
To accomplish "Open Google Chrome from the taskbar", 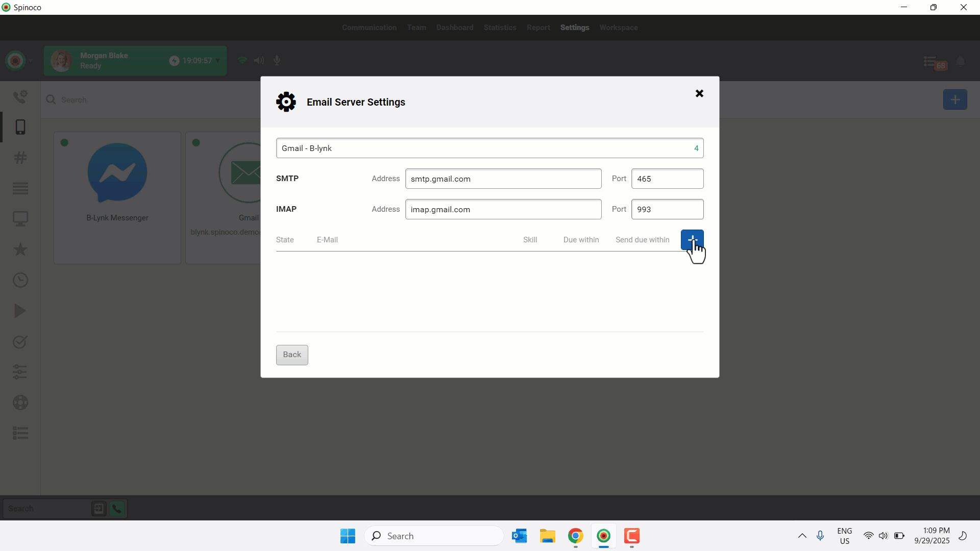I will pyautogui.click(x=575, y=536).
